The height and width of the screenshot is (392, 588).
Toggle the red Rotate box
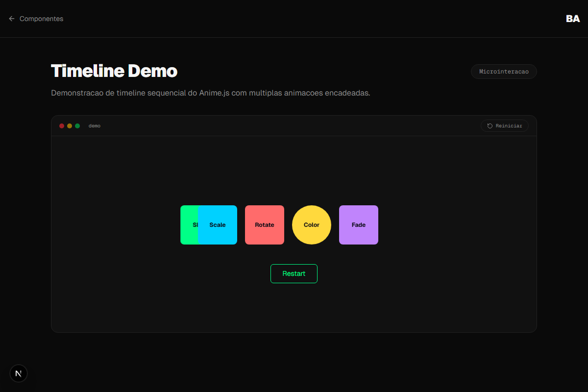coord(264,225)
